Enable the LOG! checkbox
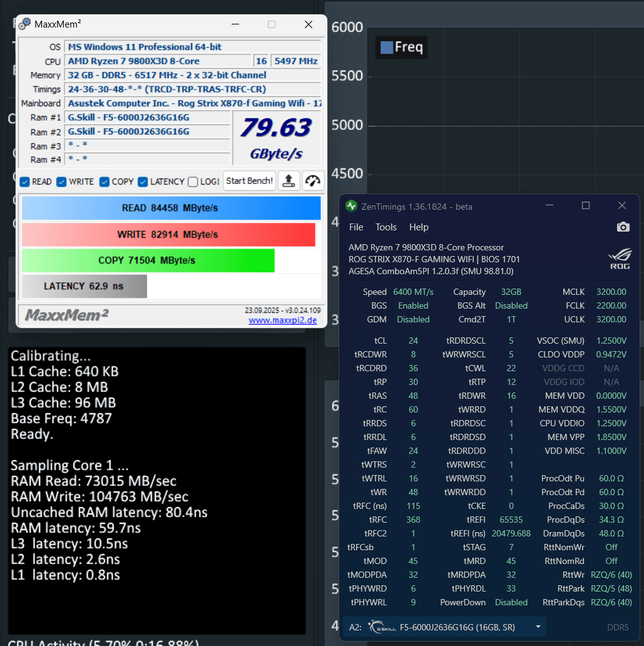Screen dimensions: 644x646 tap(193, 182)
